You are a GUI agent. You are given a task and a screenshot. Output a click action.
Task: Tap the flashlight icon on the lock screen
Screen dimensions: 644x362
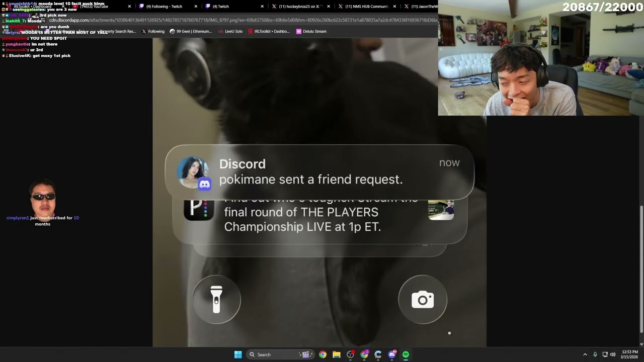point(216,300)
